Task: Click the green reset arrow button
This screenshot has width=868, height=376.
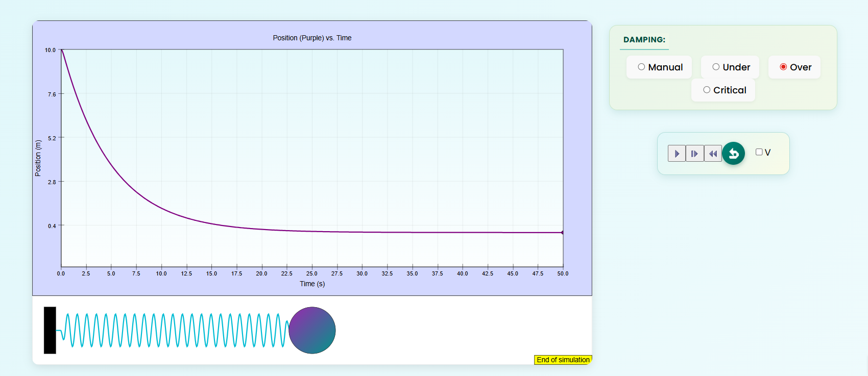Action: point(734,153)
